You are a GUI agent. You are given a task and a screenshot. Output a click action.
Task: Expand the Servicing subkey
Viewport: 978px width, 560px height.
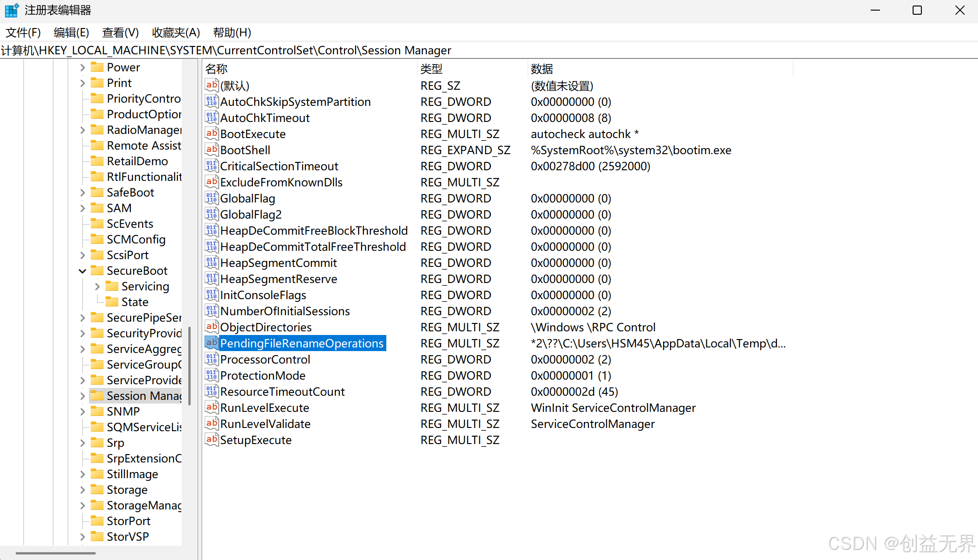coord(97,287)
